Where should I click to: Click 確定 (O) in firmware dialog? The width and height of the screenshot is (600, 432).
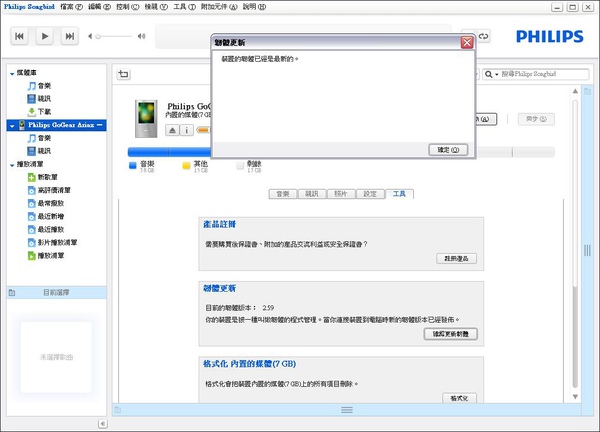click(x=448, y=150)
